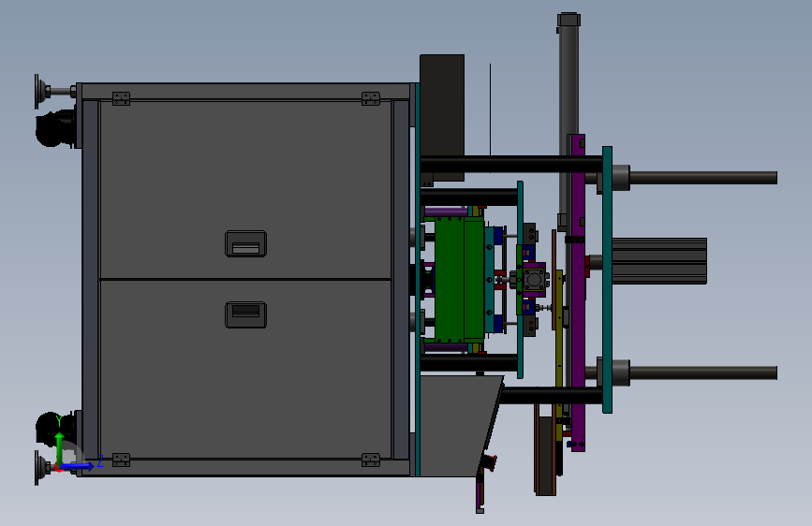
Task: Select the top-right door hinge
Action: (x=371, y=98)
